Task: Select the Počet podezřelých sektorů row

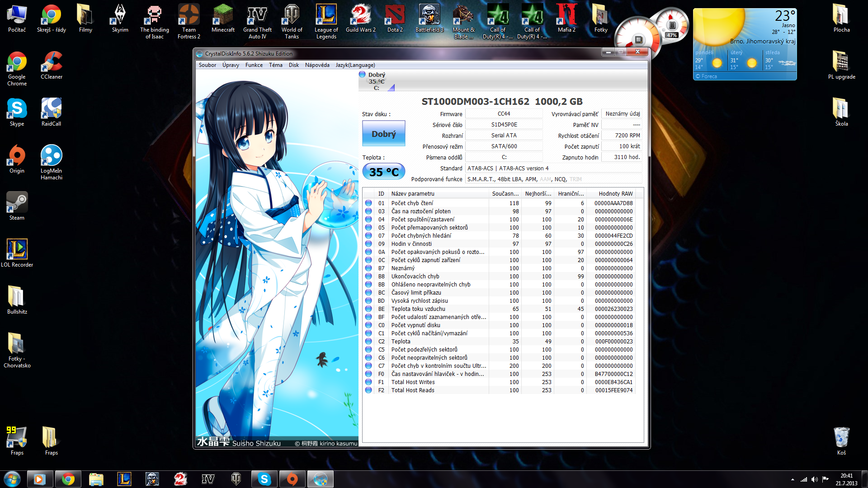Action: 500,350
